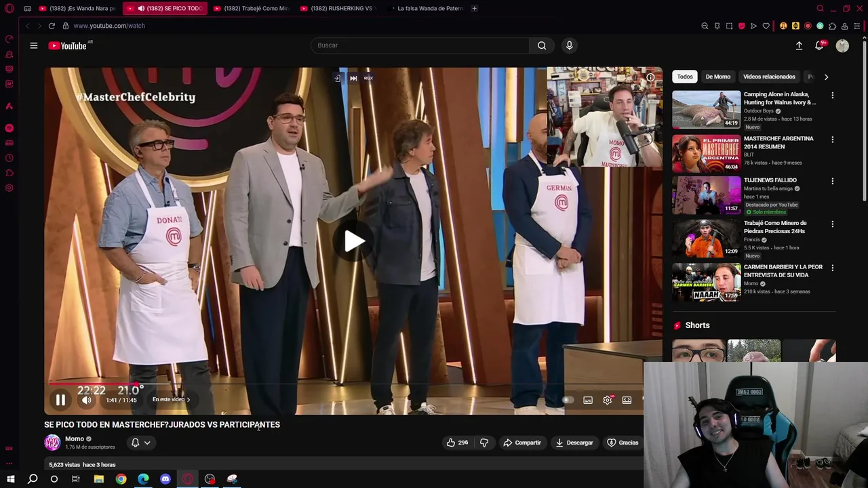This screenshot has height=488, width=868.
Task: Click the Gracias button
Action: [623, 443]
